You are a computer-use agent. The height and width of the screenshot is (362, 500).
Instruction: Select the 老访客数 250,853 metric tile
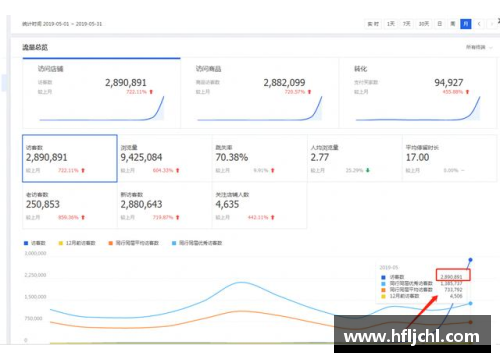click(x=70, y=206)
